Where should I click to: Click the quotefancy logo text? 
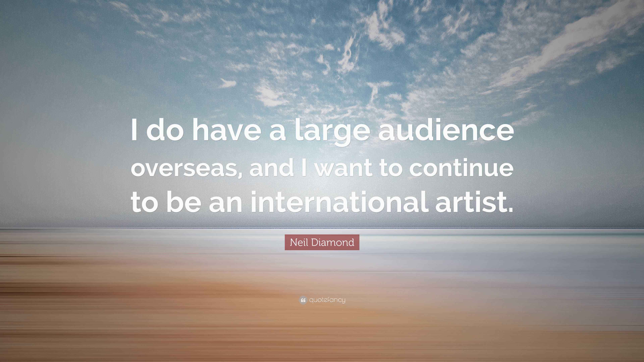point(327,300)
